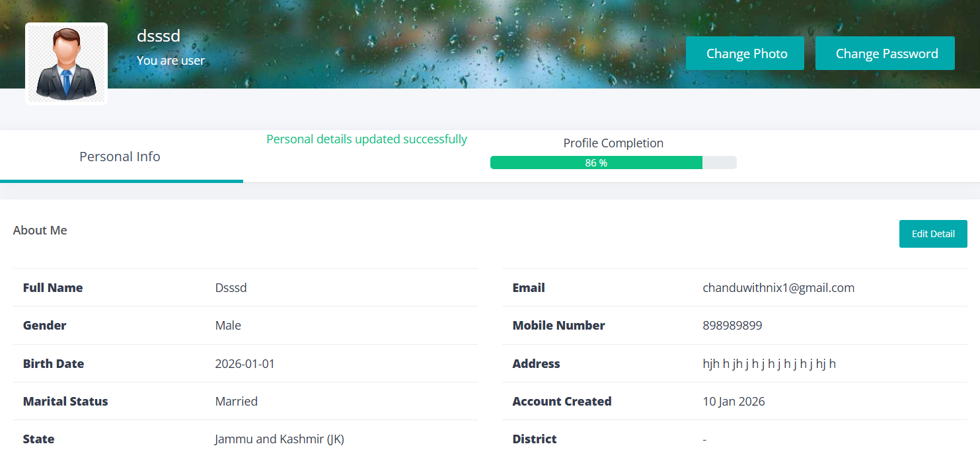Screen dimensions: 980x473
Task: Click the Edit Detail button
Action: (932, 234)
